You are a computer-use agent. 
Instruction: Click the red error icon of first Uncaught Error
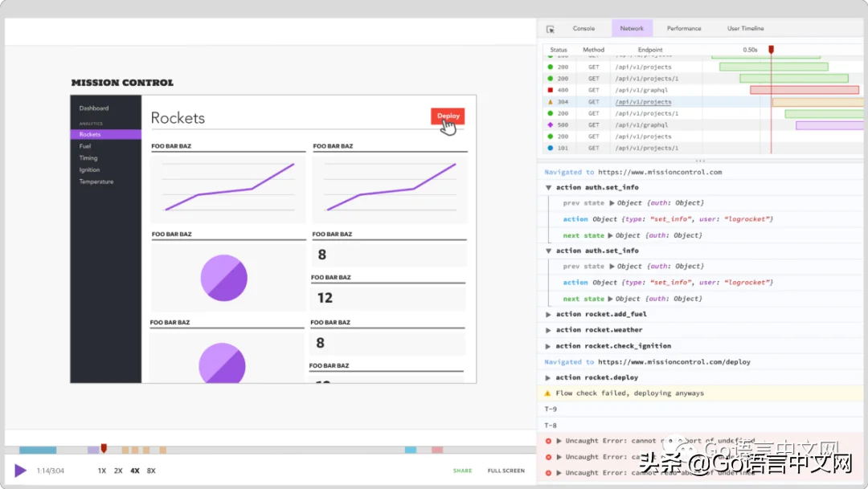click(x=549, y=441)
